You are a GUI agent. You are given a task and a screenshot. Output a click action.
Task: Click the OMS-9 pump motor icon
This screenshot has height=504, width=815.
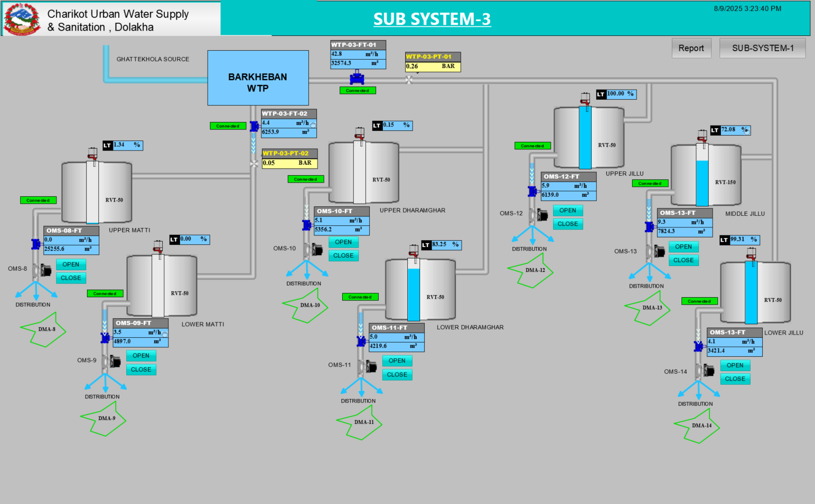click(116, 360)
